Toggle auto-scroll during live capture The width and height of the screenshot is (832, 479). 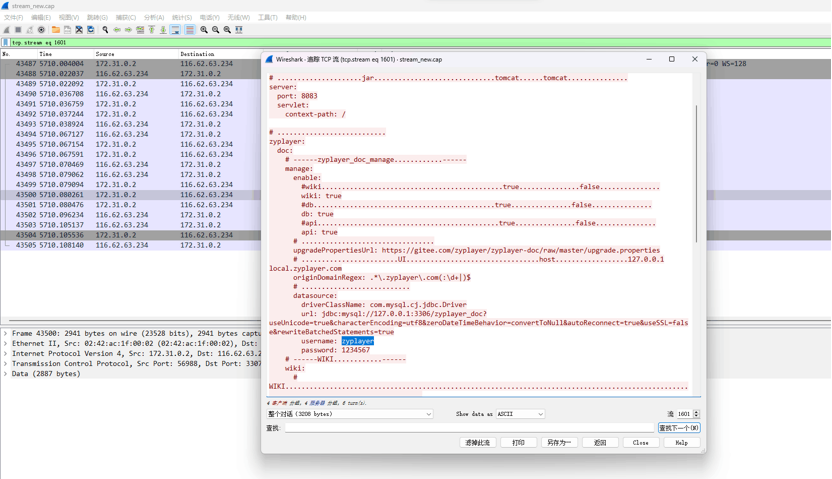tap(175, 30)
